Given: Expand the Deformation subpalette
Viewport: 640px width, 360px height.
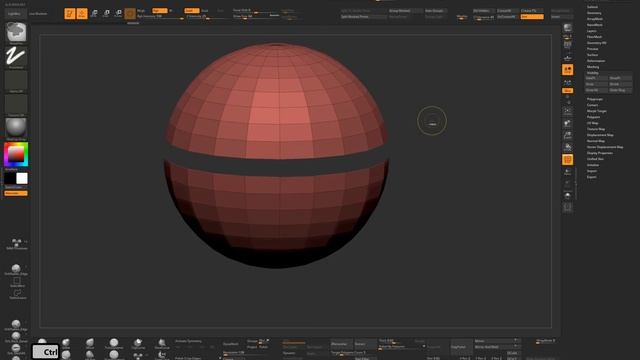Looking at the screenshot, I should point(596,61).
